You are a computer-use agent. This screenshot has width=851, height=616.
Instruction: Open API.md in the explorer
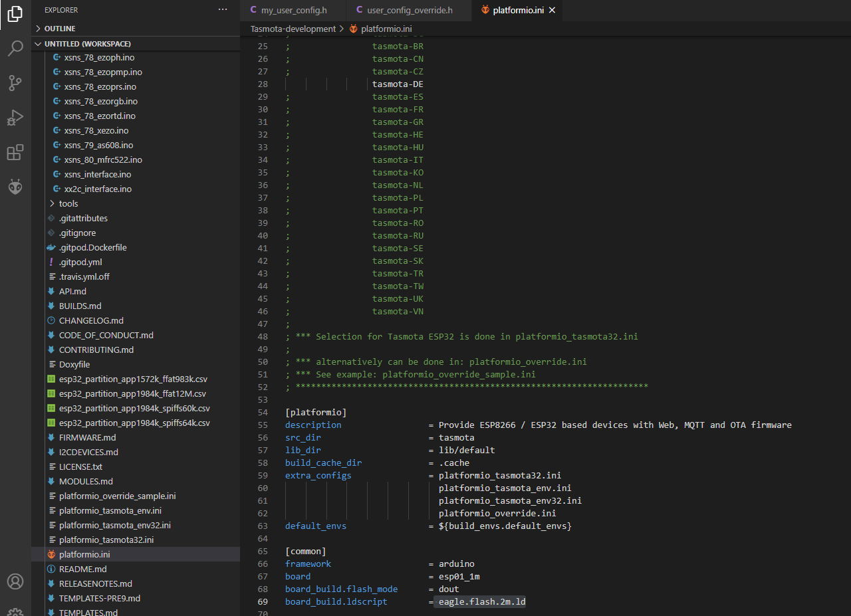(x=72, y=291)
